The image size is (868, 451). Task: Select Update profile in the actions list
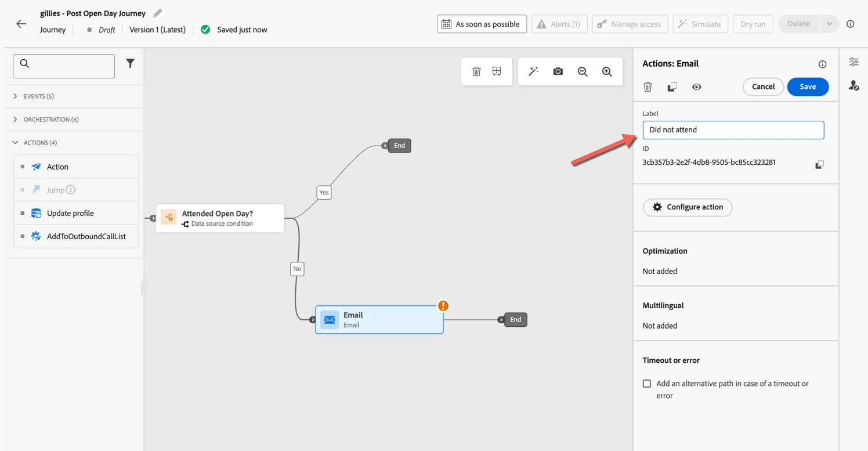point(76,213)
